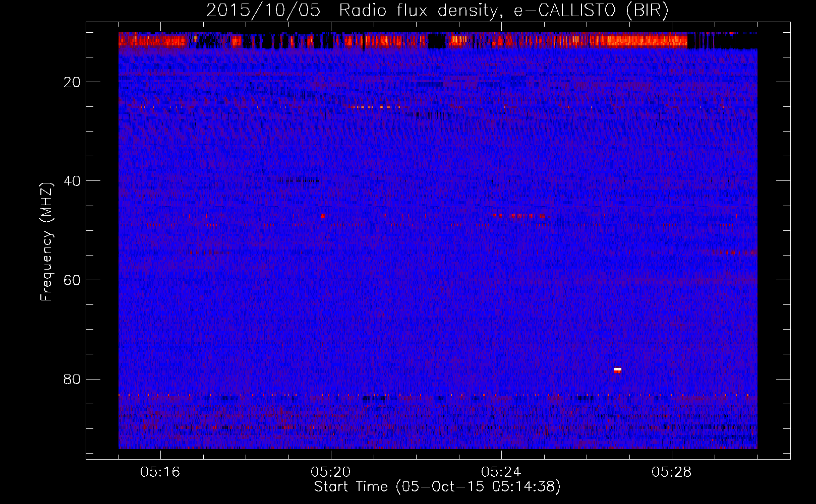Click the 05:24 time tick label
This screenshot has width=816, height=504.
coord(501,472)
